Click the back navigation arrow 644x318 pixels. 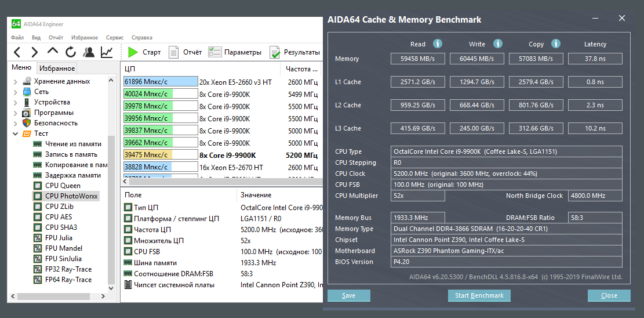point(17,52)
